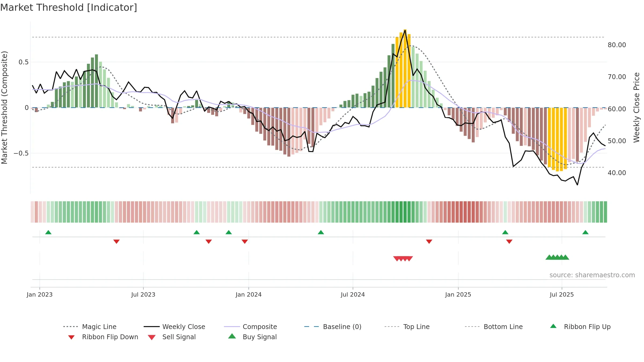Image resolution: width=644 pixels, height=362 pixels.
Task: Click the 80.00 price axis label
Action: tap(617, 45)
